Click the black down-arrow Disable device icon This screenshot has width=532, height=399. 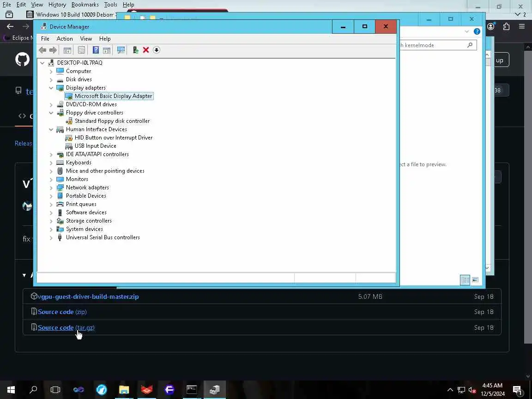coord(157,50)
